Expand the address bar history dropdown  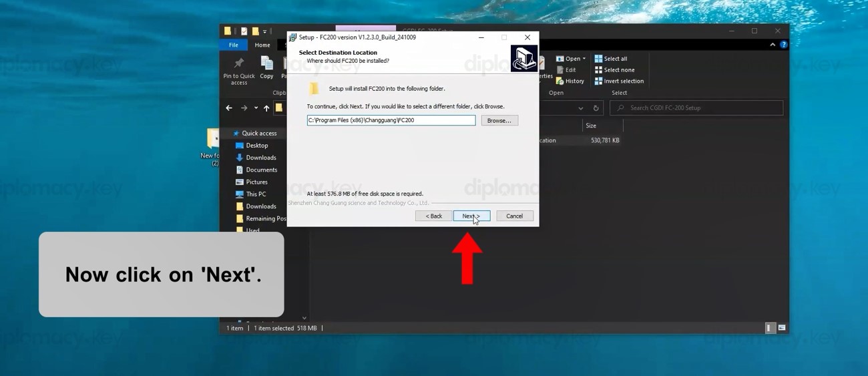tap(580, 108)
